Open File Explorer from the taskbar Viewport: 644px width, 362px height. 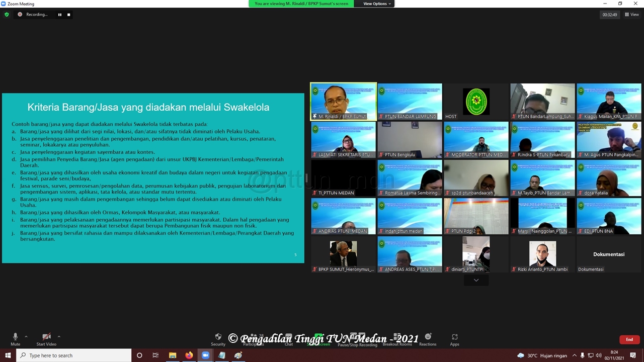(173, 355)
